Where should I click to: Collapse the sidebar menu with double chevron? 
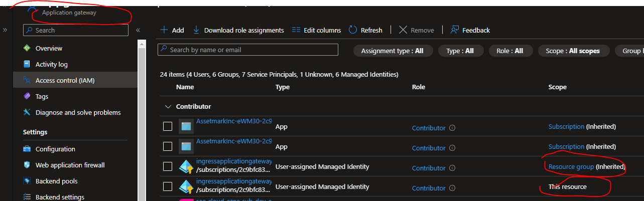(138, 30)
